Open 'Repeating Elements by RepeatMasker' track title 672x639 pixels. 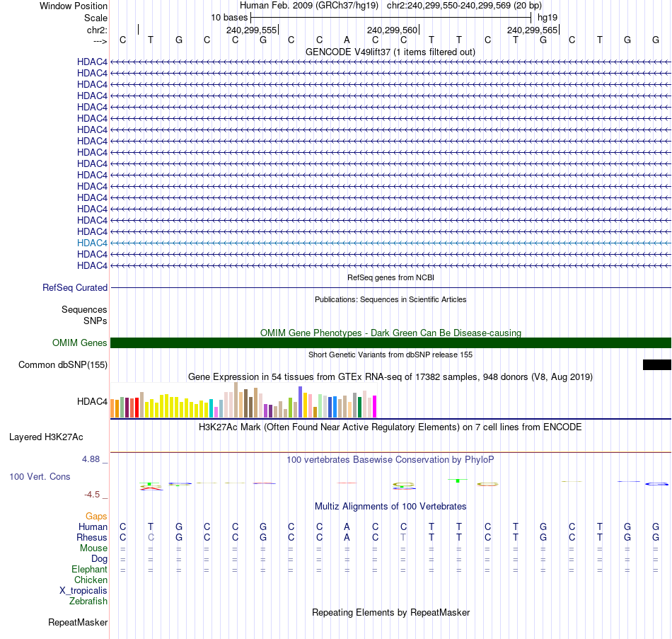pyautogui.click(x=390, y=612)
